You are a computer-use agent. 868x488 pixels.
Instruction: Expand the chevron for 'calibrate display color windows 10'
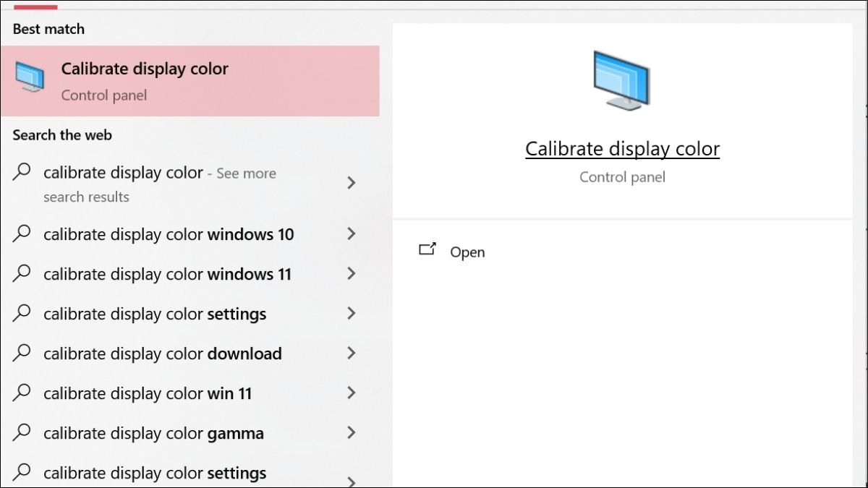pyautogui.click(x=352, y=234)
